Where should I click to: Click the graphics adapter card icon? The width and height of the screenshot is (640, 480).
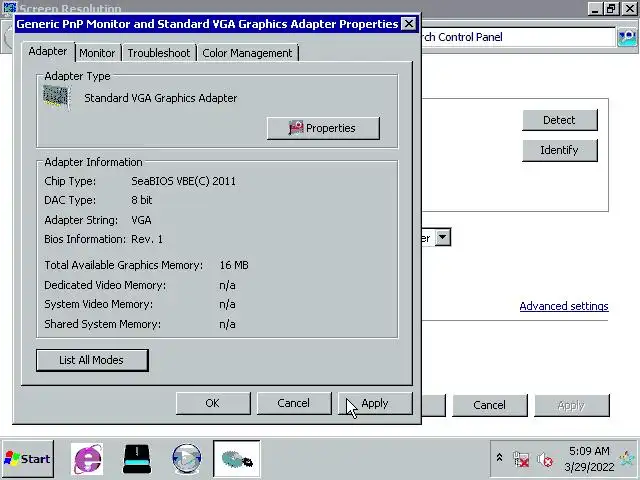pos(56,98)
